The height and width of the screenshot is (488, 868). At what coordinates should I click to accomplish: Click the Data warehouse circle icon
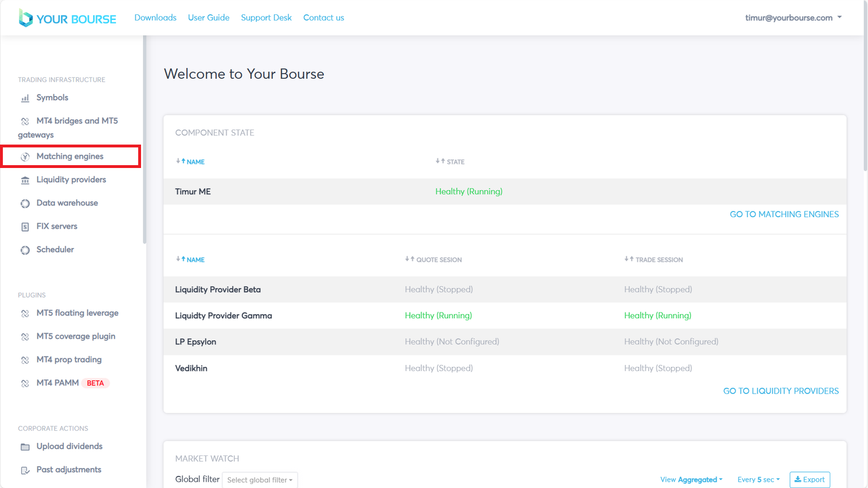pos(25,203)
